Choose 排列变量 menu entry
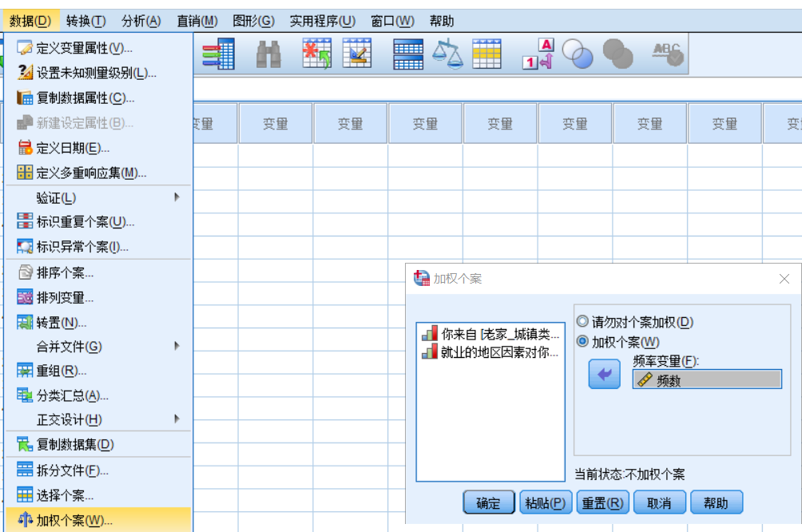Viewport: 802px width, 532px height. [98, 297]
